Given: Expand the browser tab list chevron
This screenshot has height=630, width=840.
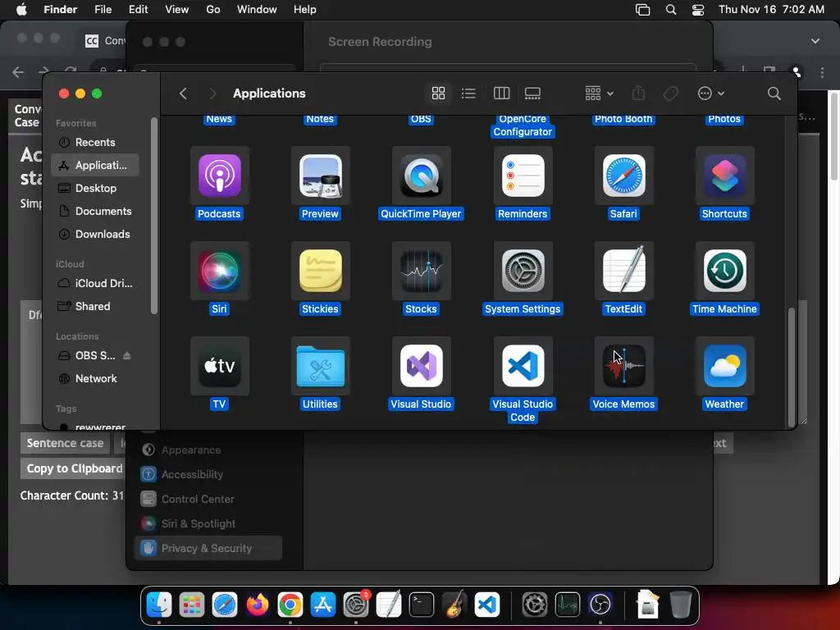Looking at the screenshot, I should pos(815,41).
